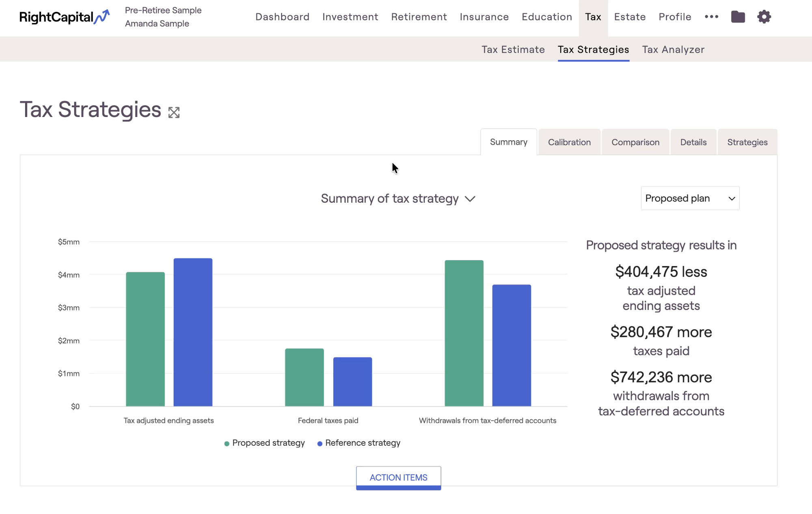
Task: Go to Tax Analyzer subpage
Action: point(673,50)
